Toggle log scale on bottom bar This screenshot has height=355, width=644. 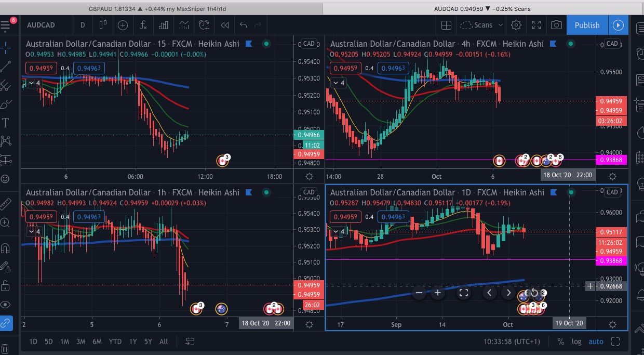point(576,341)
